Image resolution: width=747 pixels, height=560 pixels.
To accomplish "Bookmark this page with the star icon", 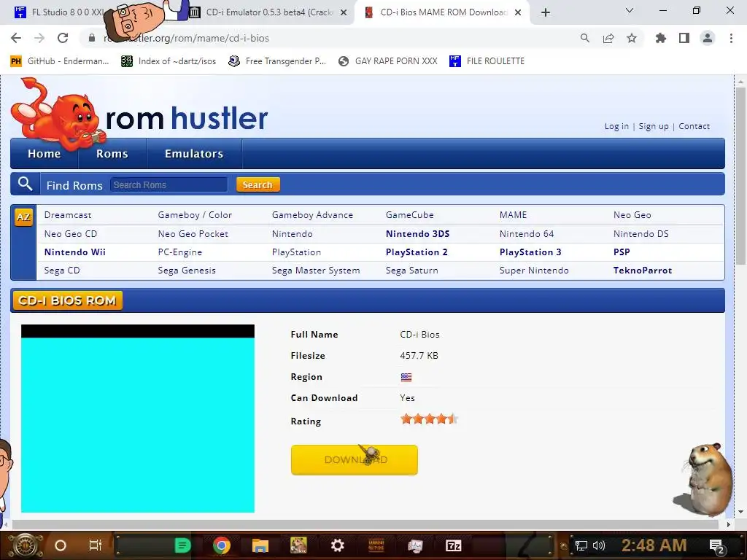I will pyautogui.click(x=632, y=38).
